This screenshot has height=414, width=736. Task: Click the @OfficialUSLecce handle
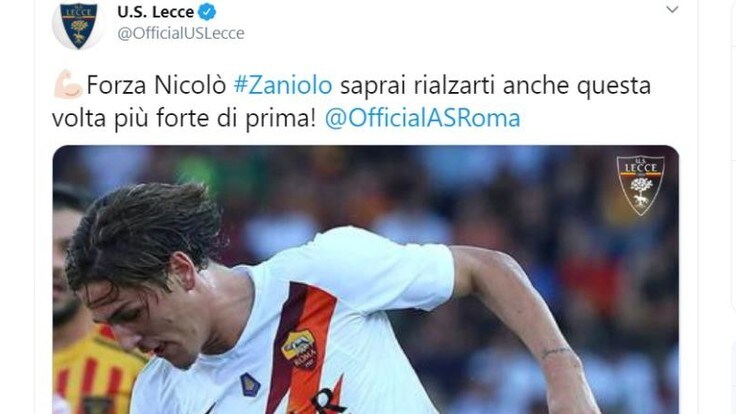(181, 33)
